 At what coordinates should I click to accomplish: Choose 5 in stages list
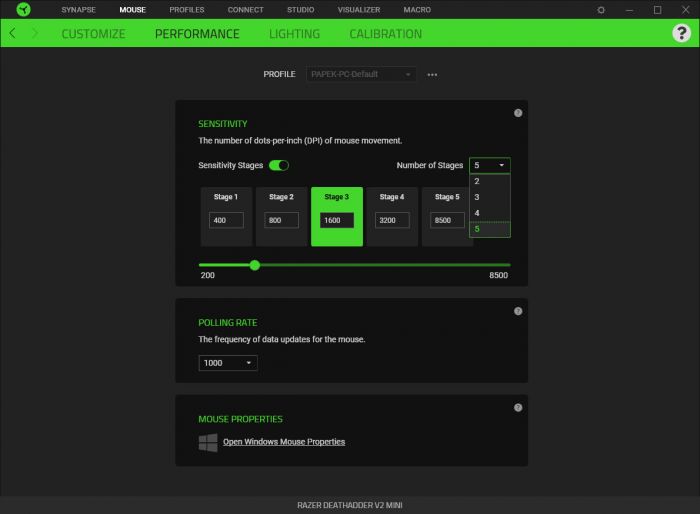(490, 229)
